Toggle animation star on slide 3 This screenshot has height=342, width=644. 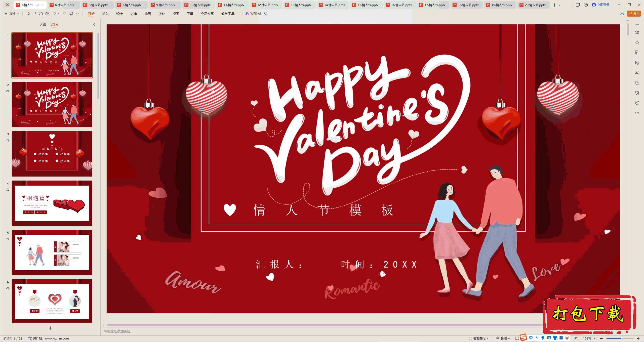tap(8, 140)
